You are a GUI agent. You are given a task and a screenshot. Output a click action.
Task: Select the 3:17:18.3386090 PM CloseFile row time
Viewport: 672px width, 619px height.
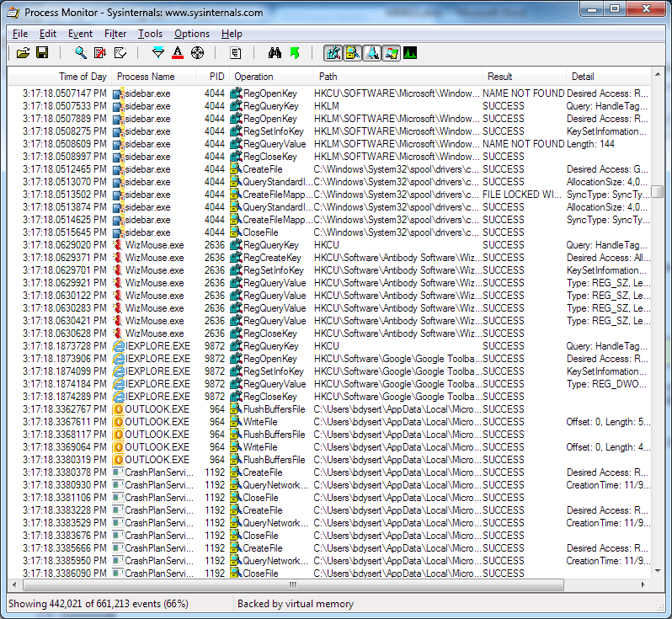(x=65, y=574)
